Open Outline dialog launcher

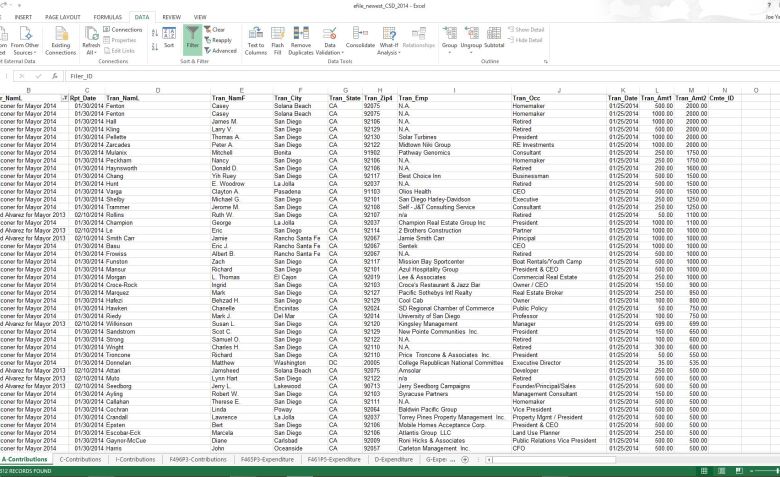pos(546,62)
